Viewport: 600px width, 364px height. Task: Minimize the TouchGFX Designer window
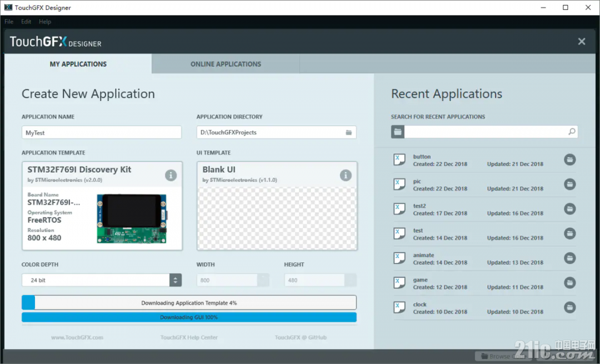coord(543,8)
